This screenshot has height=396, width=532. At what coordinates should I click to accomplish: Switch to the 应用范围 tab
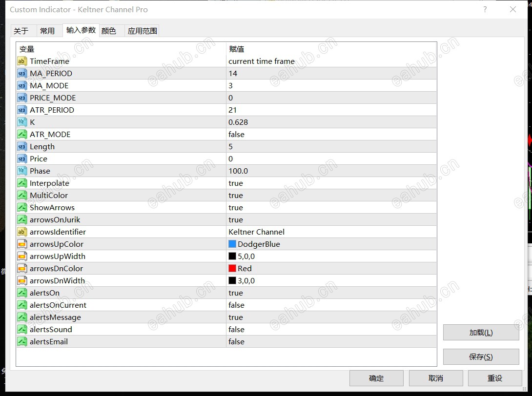click(x=142, y=31)
